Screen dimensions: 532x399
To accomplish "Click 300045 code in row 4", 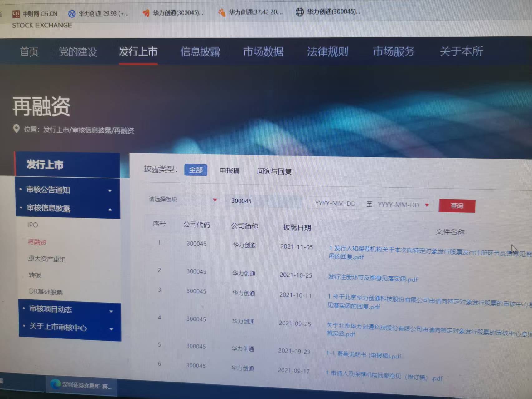I will tap(196, 319).
